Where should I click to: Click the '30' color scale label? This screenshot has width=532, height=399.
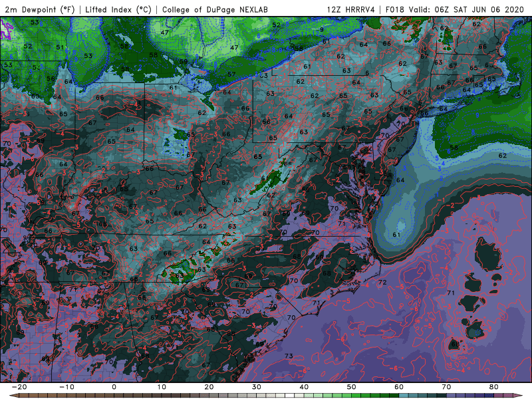[257, 387]
